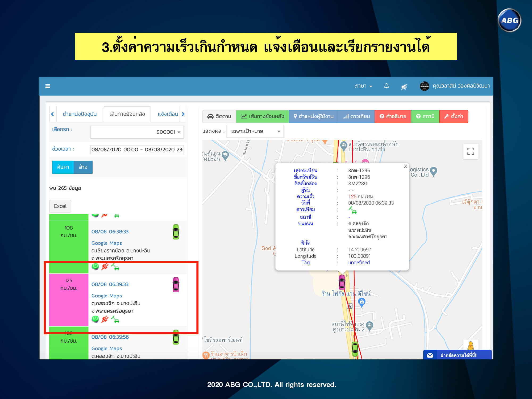
Task: Open the notification bell
Action: [386, 86]
